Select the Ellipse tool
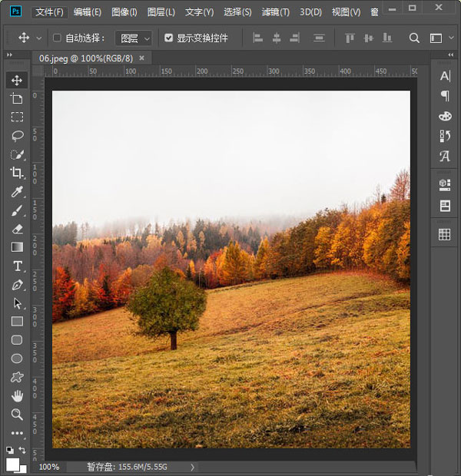This screenshot has height=476, width=461. [x=17, y=359]
